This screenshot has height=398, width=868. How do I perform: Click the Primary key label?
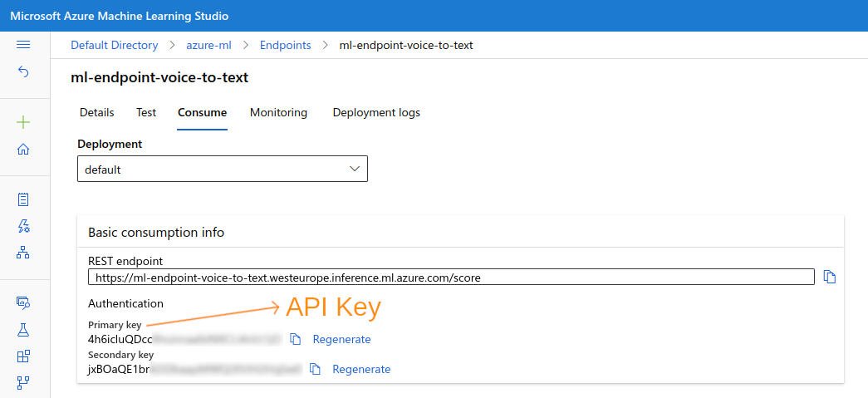click(x=115, y=325)
